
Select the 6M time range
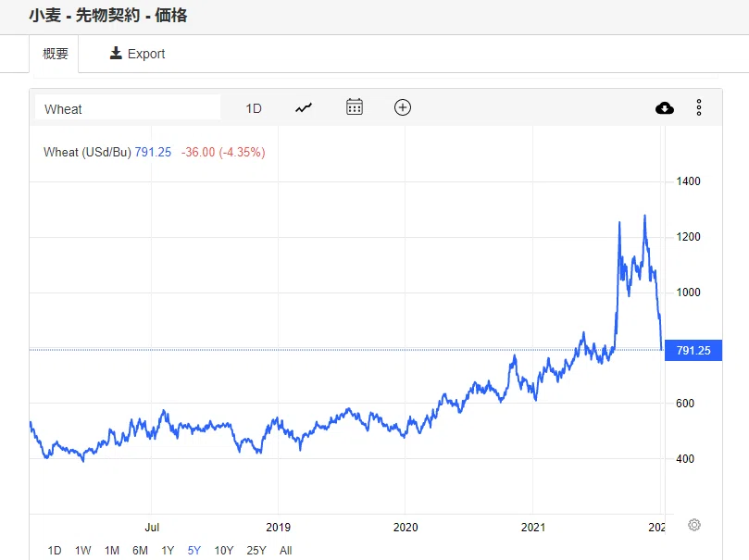[x=140, y=551]
